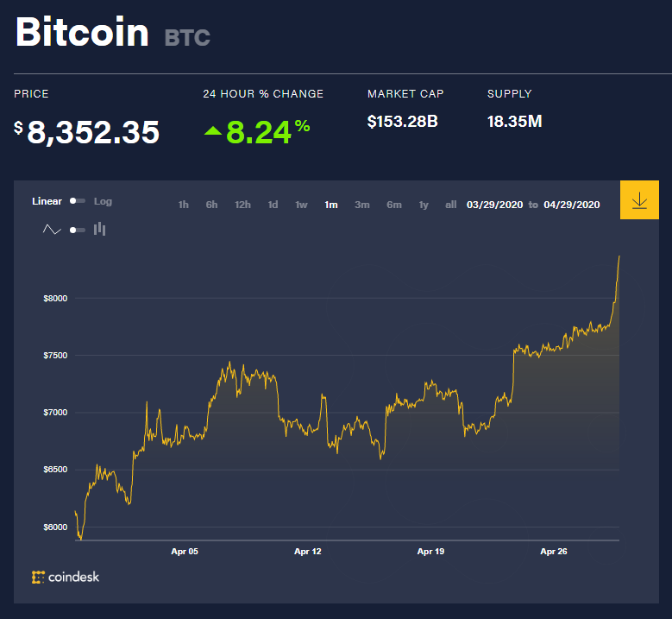
Task: Select the candlestick chart icon
Action: [x=99, y=229]
